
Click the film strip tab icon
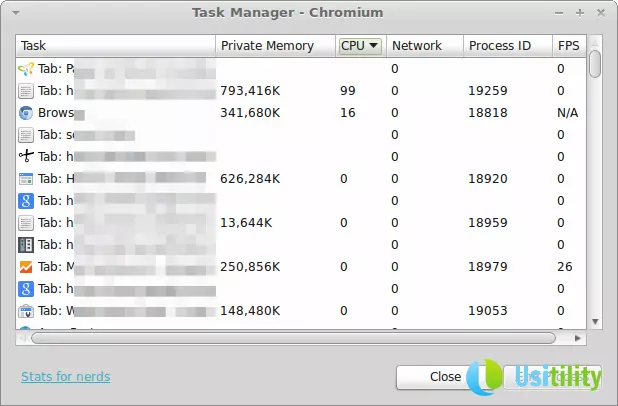pos(26,245)
